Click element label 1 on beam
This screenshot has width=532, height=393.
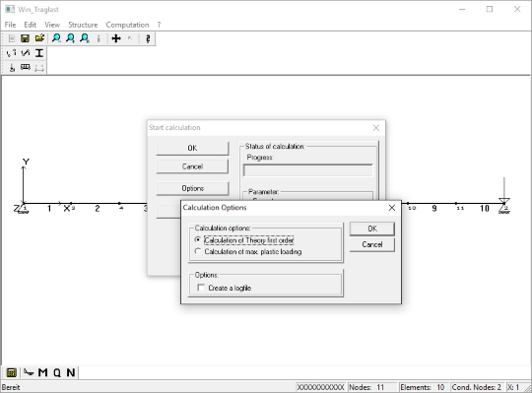(49, 209)
